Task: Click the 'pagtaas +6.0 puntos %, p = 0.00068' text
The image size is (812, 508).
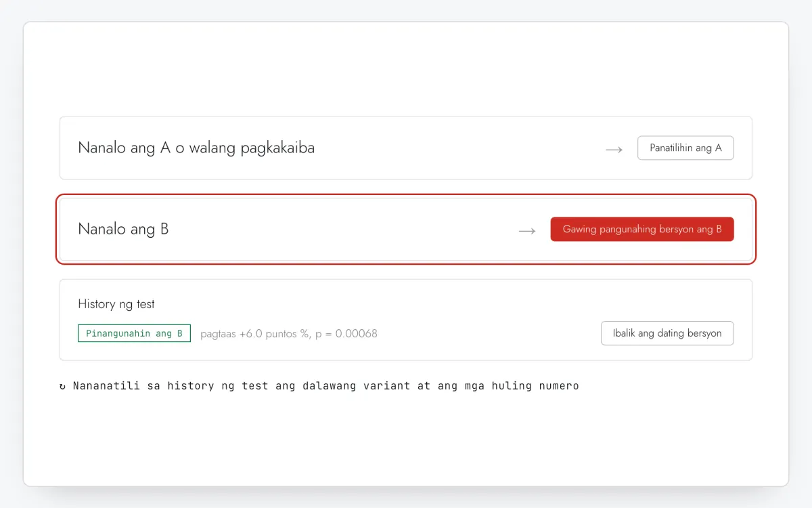Action: (x=289, y=333)
